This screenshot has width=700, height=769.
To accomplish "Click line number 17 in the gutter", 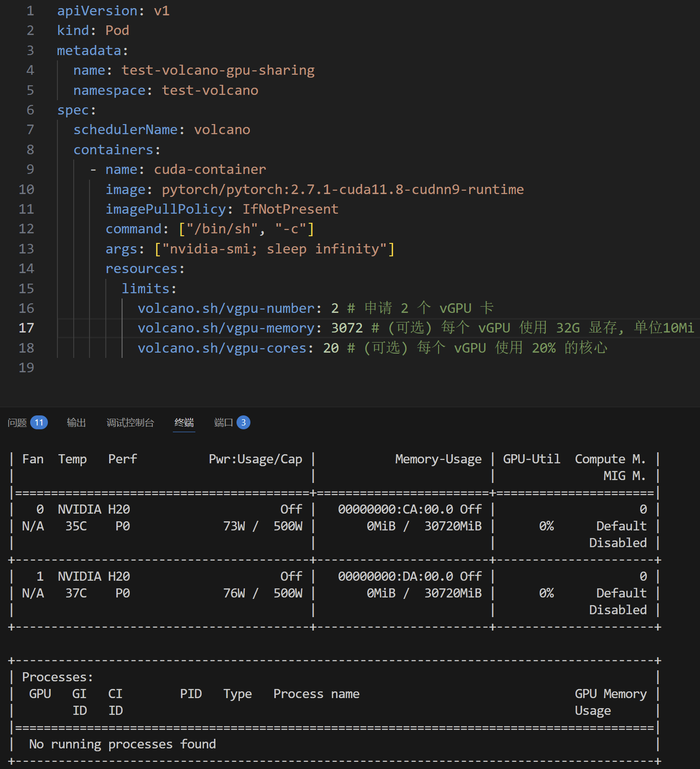I will [26, 328].
